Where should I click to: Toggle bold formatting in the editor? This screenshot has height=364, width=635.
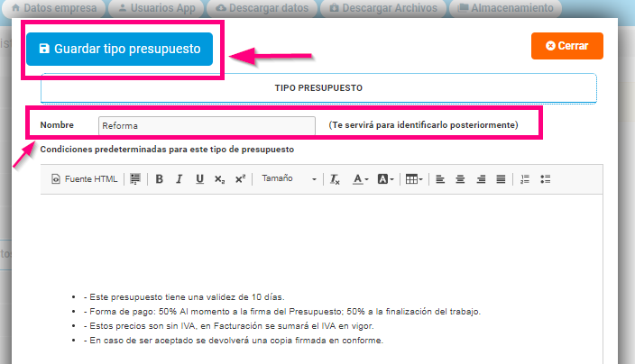tap(159, 179)
